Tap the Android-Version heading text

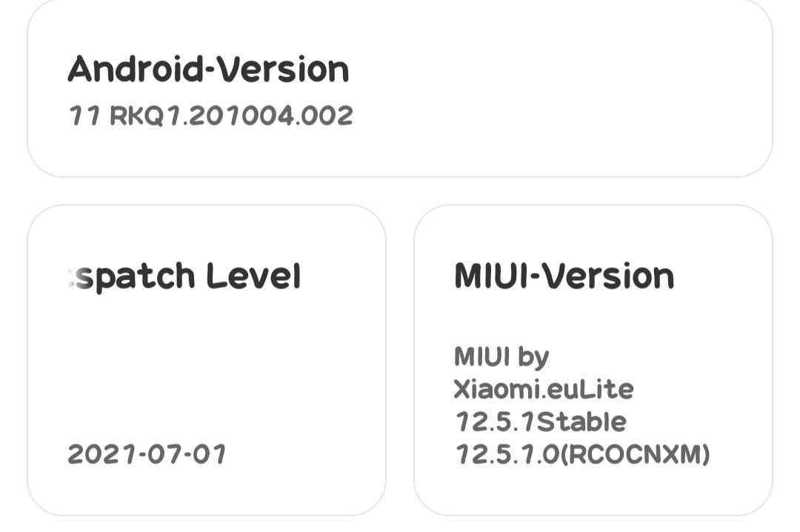tap(208, 70)
